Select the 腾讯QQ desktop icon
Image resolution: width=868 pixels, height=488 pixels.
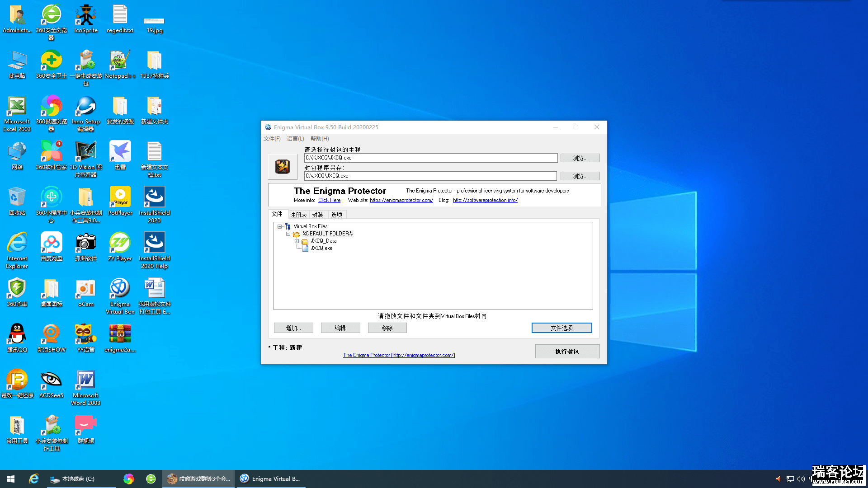pos(17,338)
